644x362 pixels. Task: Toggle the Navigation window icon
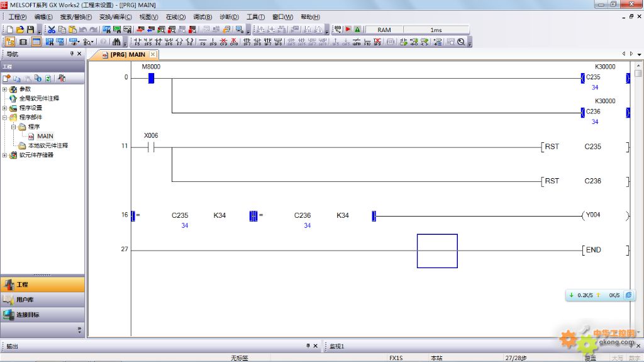[10, 42]
